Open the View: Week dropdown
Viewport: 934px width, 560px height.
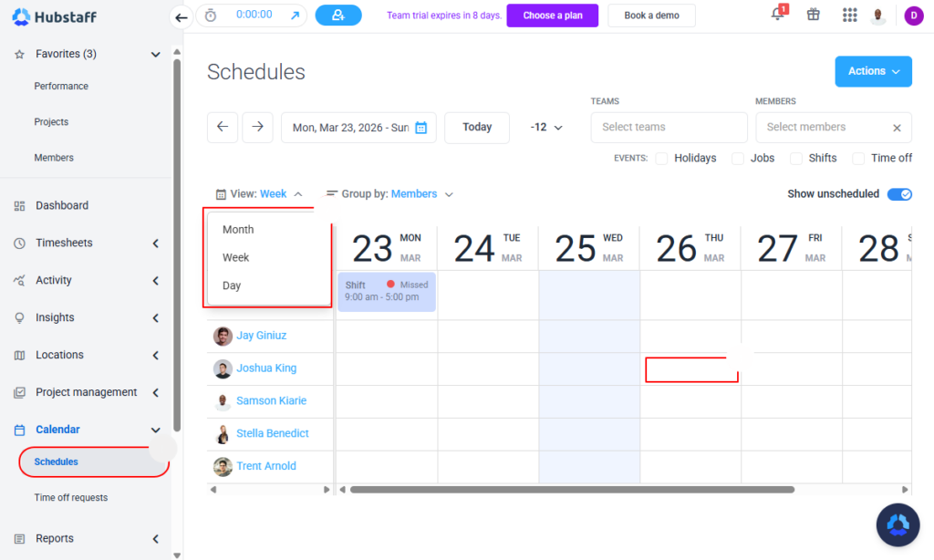click(x=259, y=194)
